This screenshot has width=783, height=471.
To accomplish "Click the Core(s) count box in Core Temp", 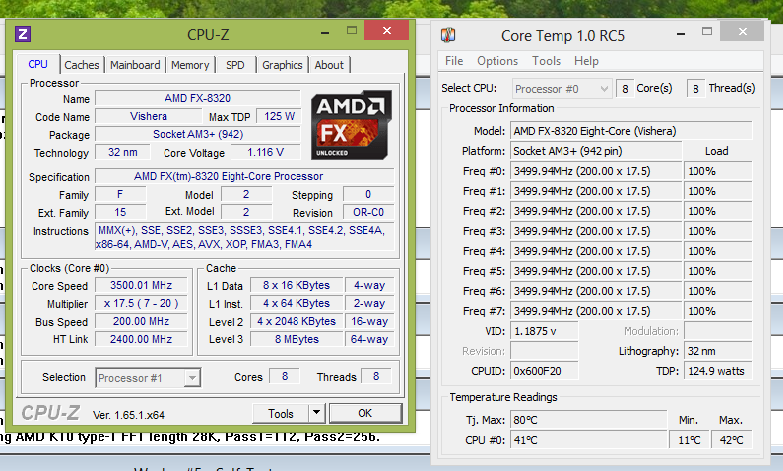I will click(x=625, y=88).
